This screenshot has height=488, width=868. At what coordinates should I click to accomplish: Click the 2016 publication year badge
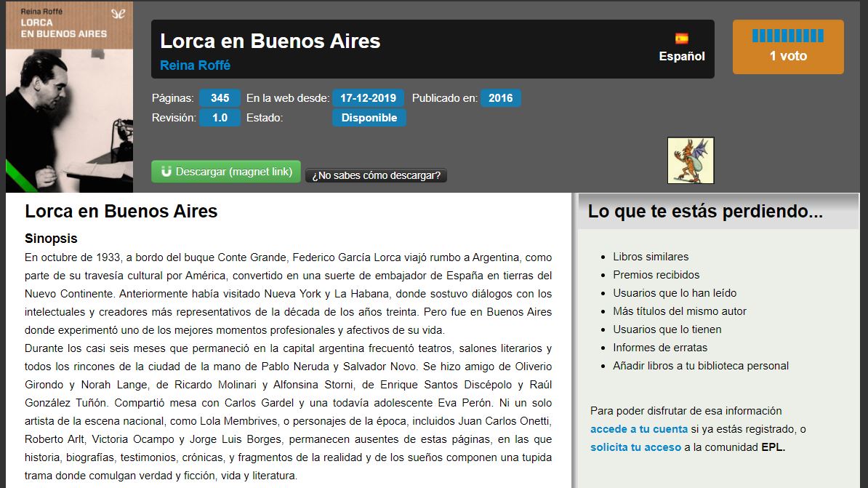(500, 98)
